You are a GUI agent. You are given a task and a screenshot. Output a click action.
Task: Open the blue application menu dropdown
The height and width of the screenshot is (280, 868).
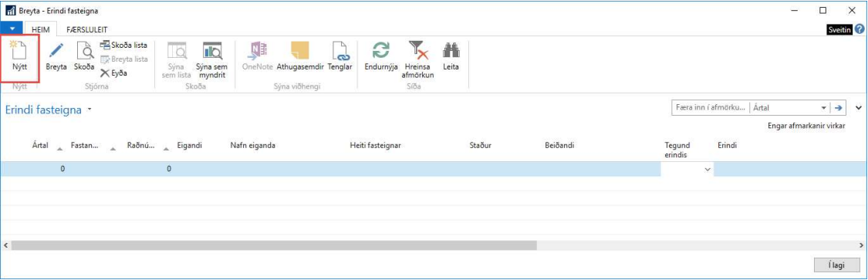pos(12,29)
